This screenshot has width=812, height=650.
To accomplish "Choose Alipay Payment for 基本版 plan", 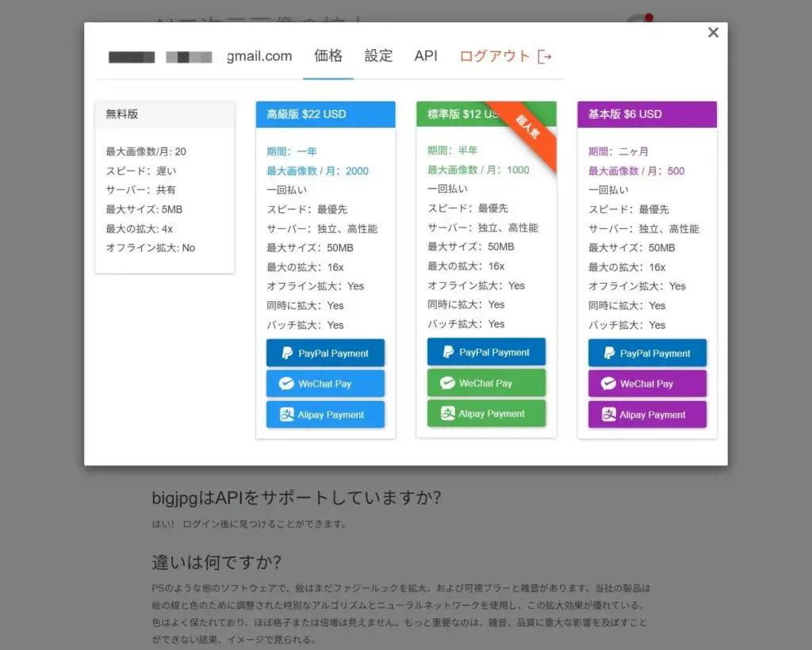I will [x=647, y=415].
